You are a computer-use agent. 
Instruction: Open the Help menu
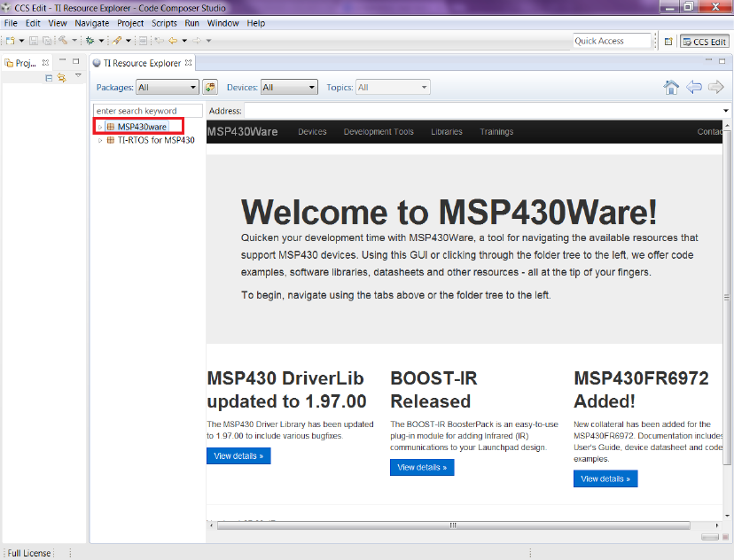click(255, 23)
